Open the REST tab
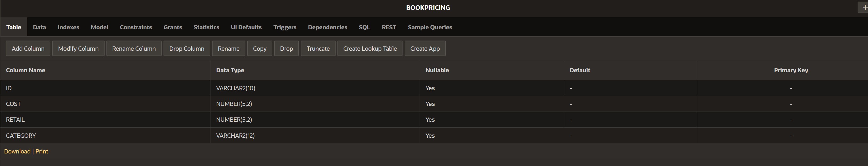The width and height of the screenshot is (868, 166). 389,27
